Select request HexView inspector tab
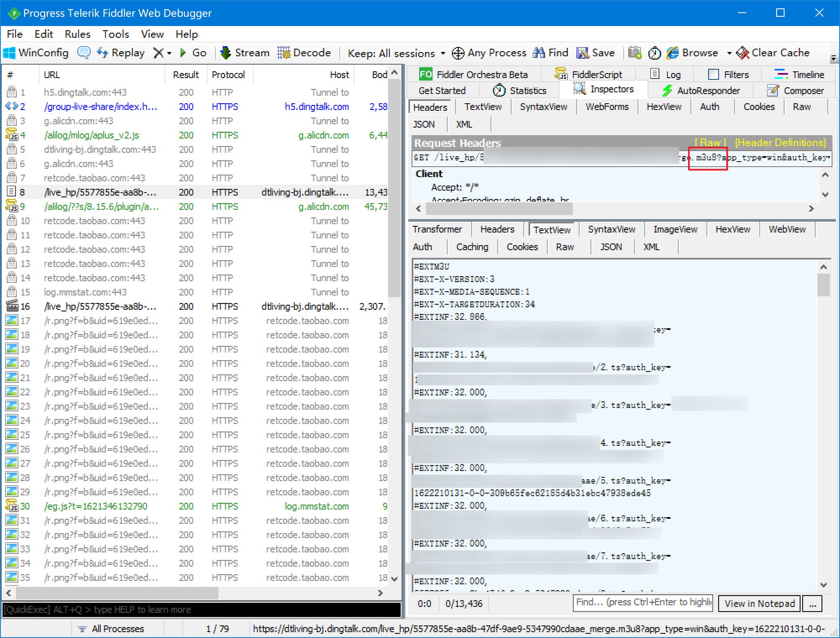The height and width of the screenshot is (638, 840). tap(664, 107)
